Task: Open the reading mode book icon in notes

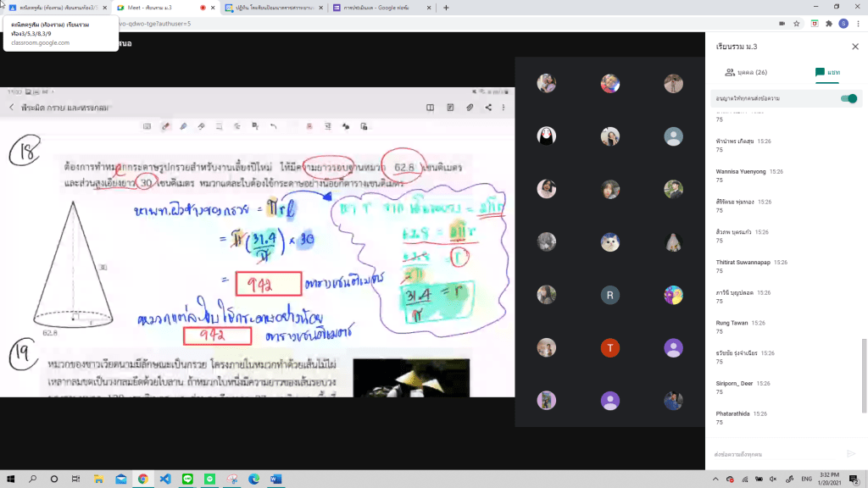Action: pyautogui.click(x=431, y=108)
